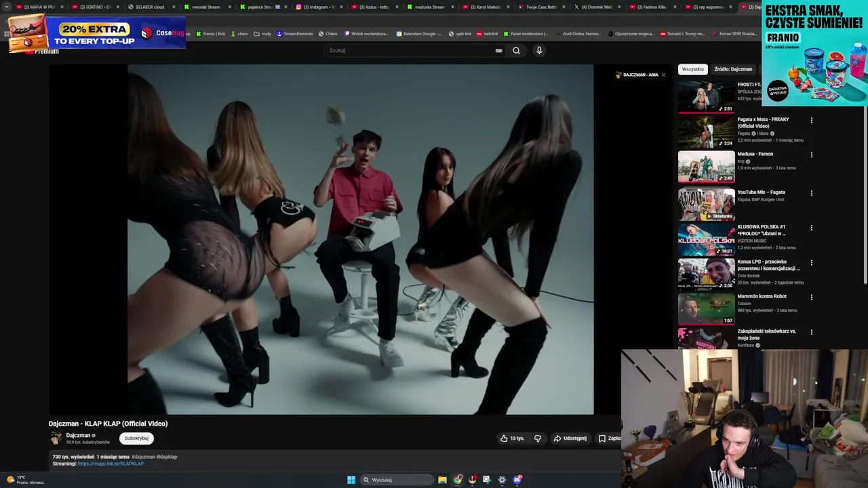
Task: Open Audi Online Service bookmark
Action: [578, 34]
